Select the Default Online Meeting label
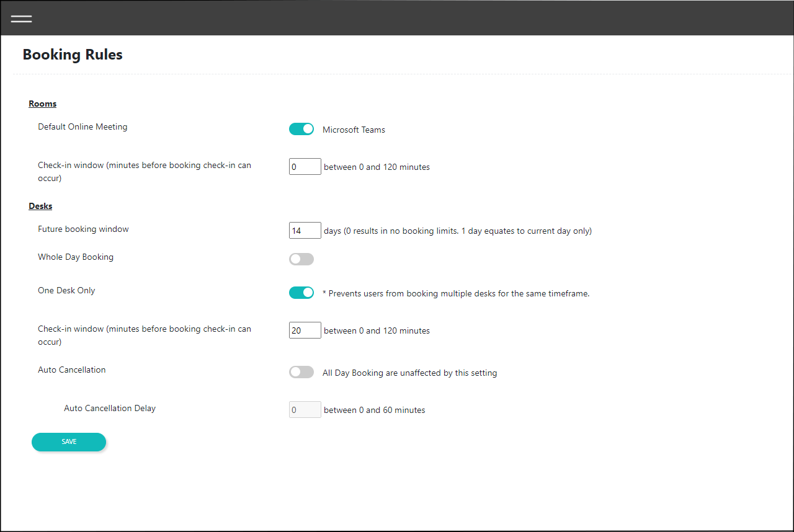Image resolution: width=794 pixels, height=532 pixels. click(x=83, y=126)
